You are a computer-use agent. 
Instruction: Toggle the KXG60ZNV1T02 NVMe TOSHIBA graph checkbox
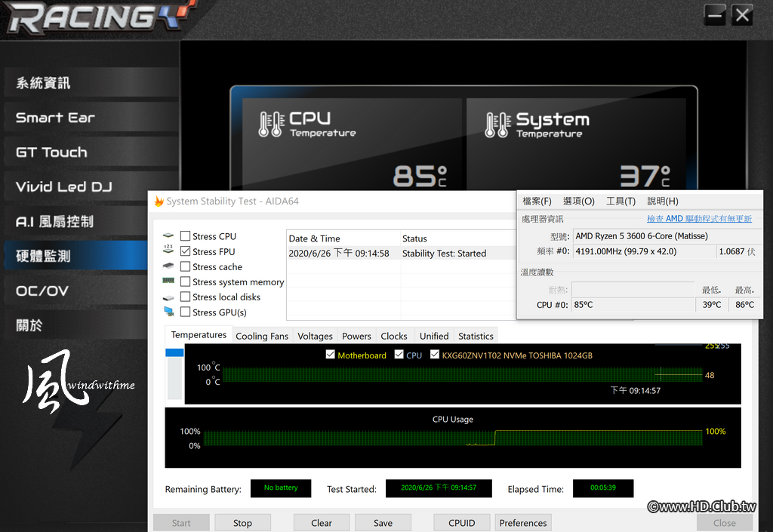coord(434,354)
